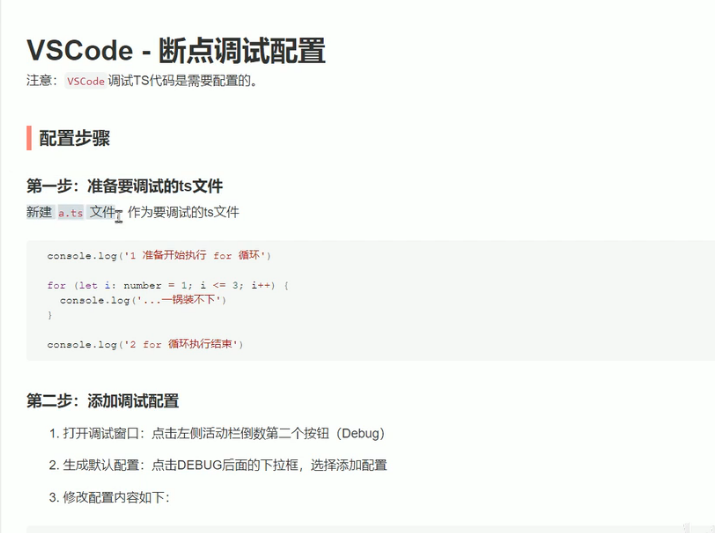715x533 pixels.
Task: Click list item "1. 打开调试窗口"
Action: pos(217,433)
